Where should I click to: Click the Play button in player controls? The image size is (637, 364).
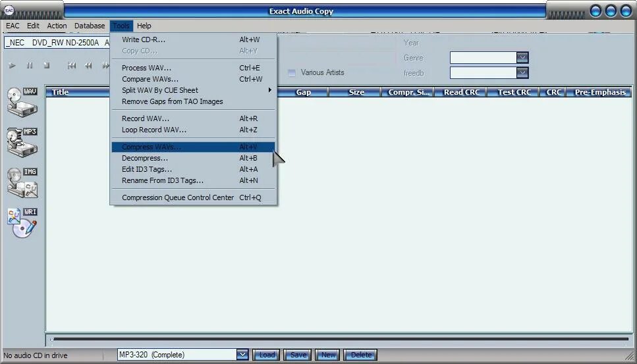point(13,65)
